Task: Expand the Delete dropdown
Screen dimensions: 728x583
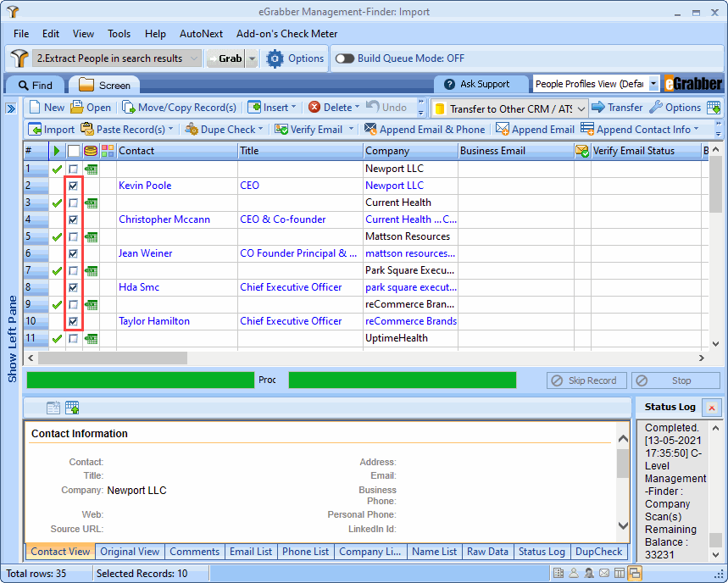Action: (357, 108)
